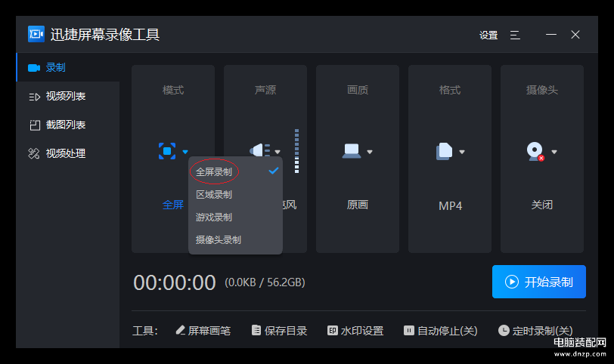The image size is (614, 364).
Task: Switch to the 录制 sidebar tab
Action: [x=68, y=67]
